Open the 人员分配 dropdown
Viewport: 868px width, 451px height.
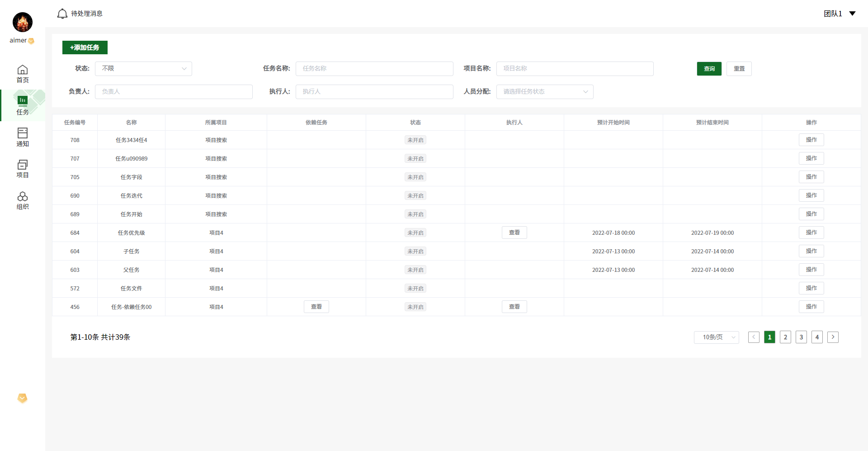coord(545,92)
